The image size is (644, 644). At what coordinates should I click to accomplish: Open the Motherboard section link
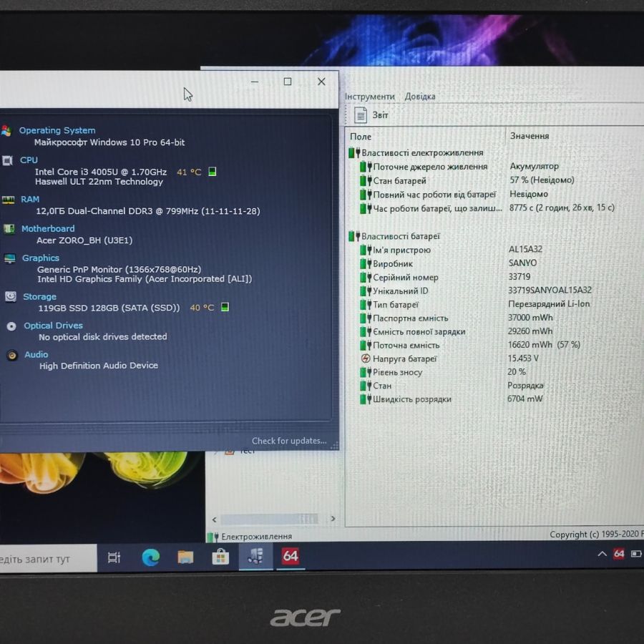coord(48,228)
